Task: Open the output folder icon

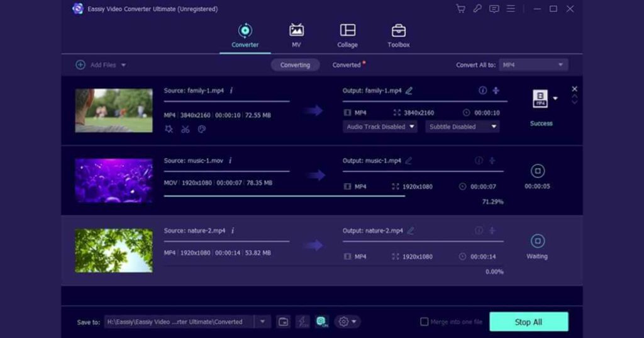Action: 284,322
